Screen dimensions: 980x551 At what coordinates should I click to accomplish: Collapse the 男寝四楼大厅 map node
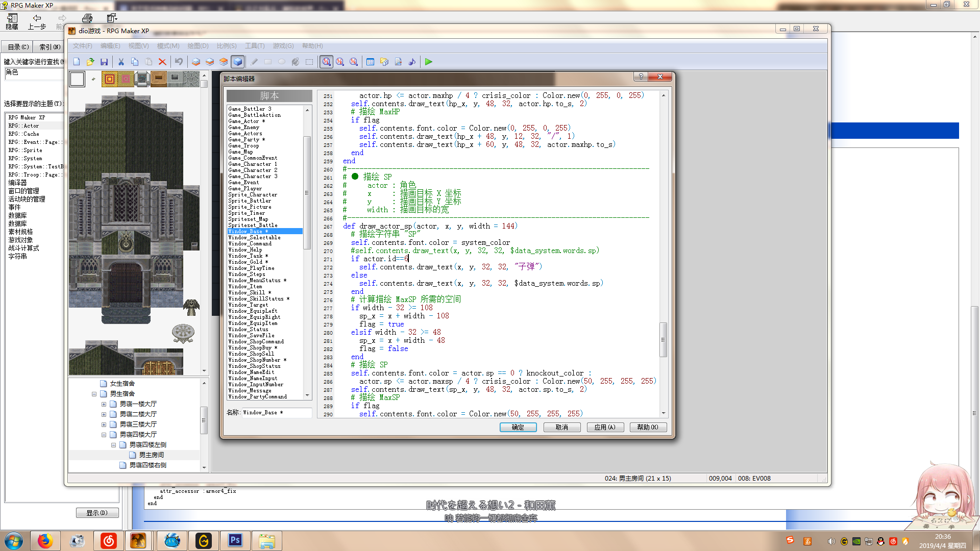(104, 435)
